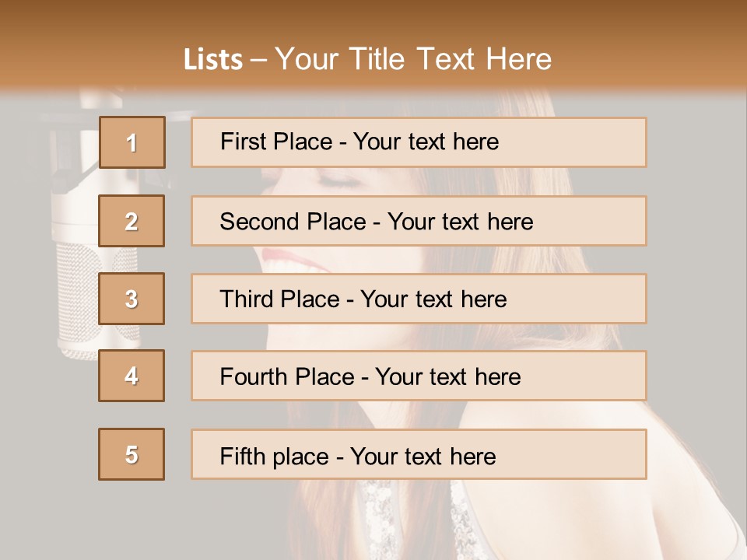Select the number 4 box

pos(132,376)
